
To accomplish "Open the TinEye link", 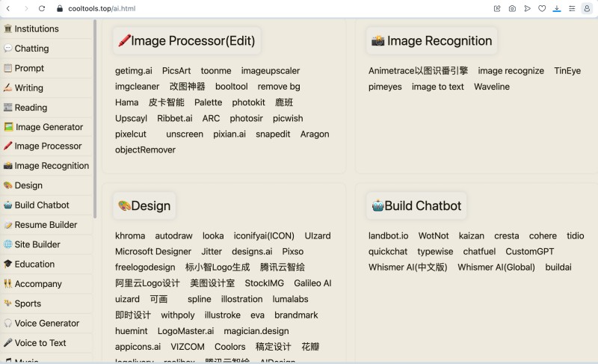I will pos(567,71).
